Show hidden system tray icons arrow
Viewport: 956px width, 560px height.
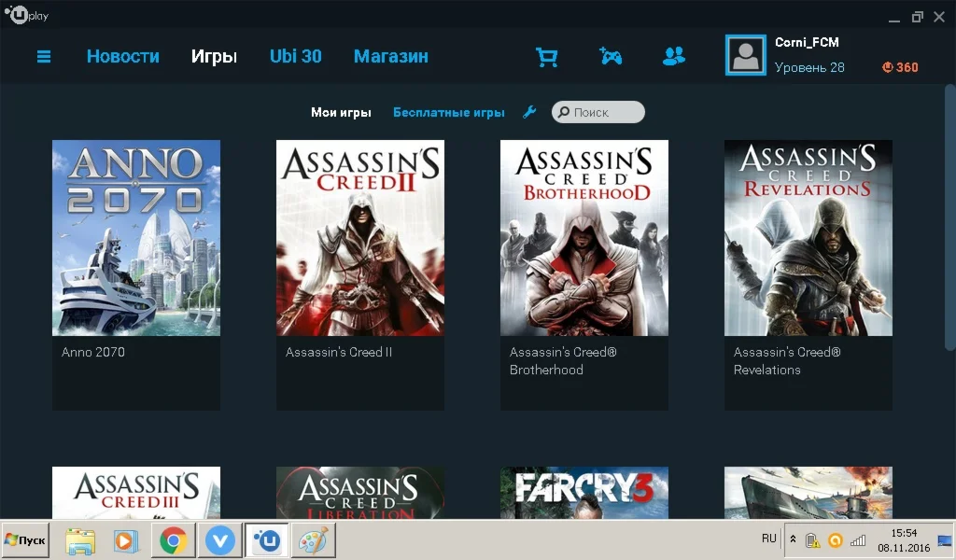pyautogui.click(x=793, y=539)
